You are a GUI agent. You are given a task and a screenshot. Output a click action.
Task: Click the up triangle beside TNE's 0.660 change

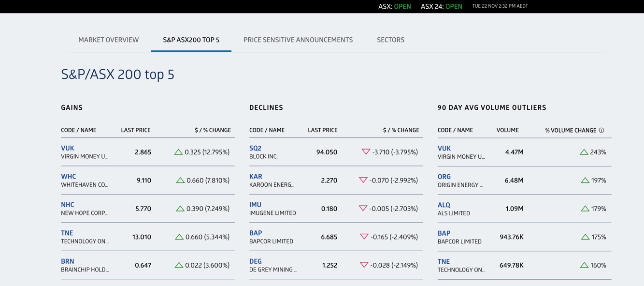179,237
